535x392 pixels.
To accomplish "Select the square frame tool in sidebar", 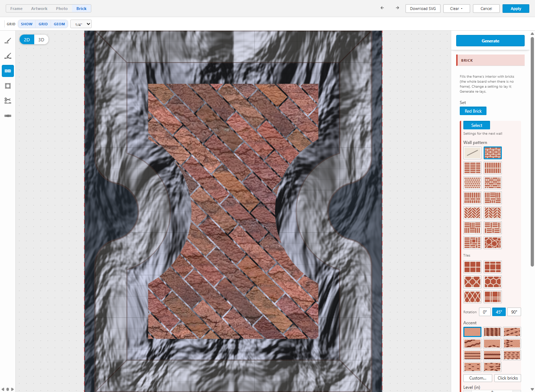I will click(8, 86).
